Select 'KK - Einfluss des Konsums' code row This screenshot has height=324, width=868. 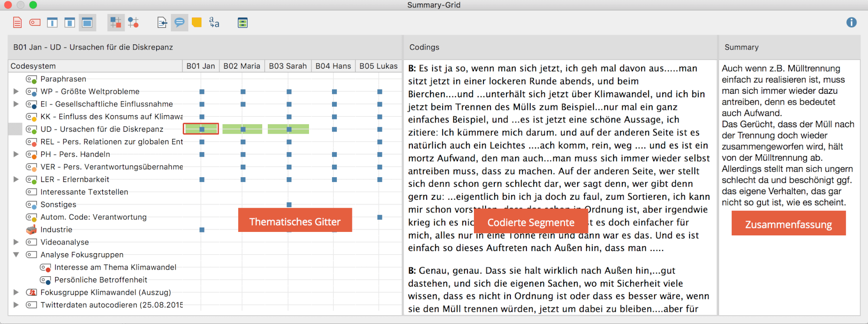coord(95,117)
